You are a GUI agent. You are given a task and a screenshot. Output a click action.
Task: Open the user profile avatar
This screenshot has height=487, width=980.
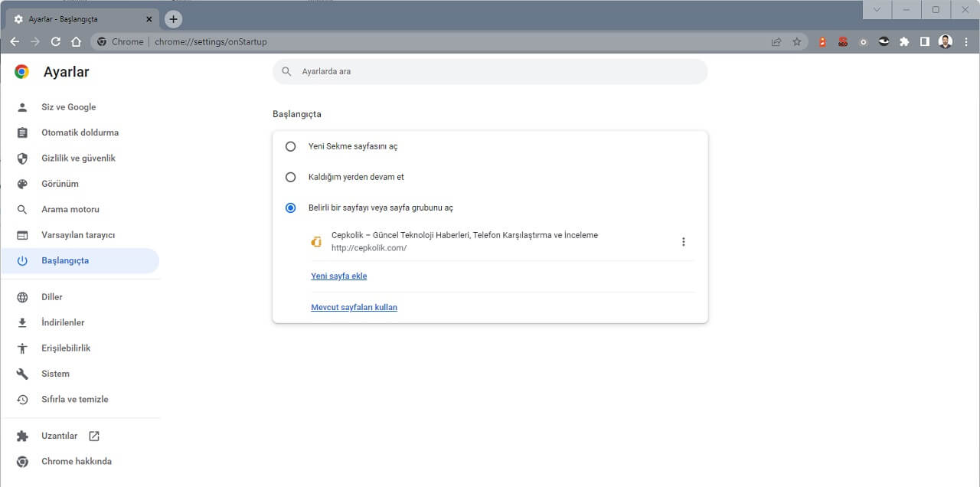click(x=946, y=42)
